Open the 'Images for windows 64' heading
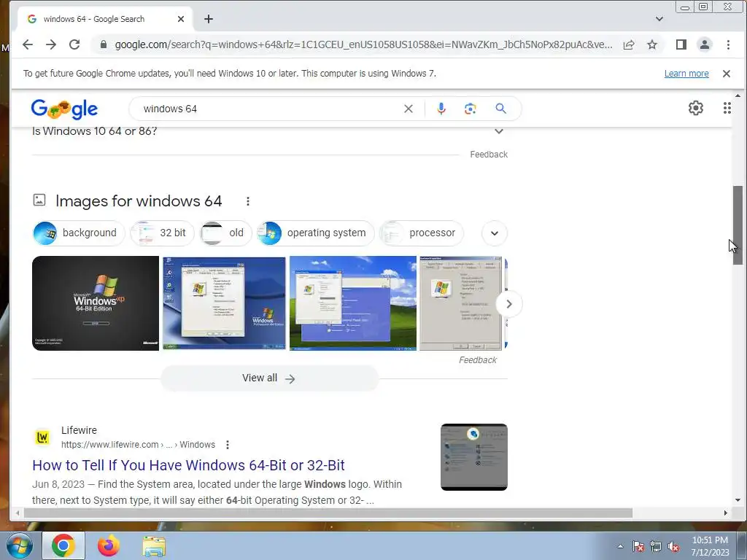This screenshot has height=560, width=747. click(139, 201)
